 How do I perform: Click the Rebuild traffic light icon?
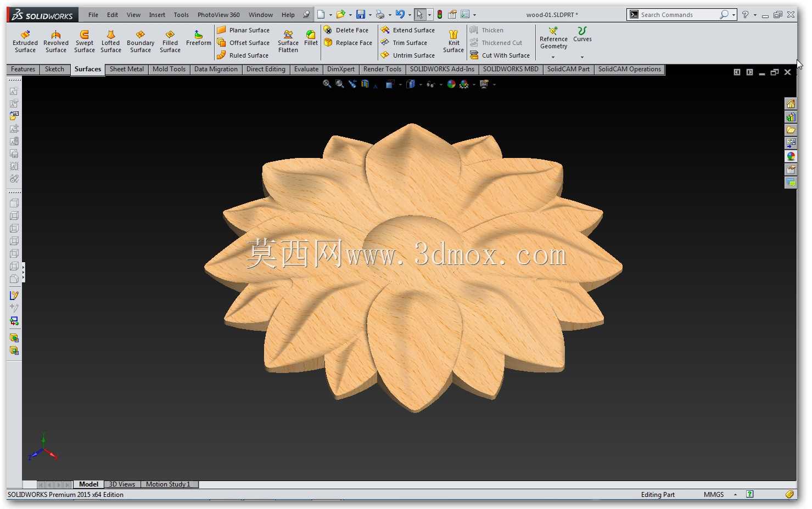point(440,15)
